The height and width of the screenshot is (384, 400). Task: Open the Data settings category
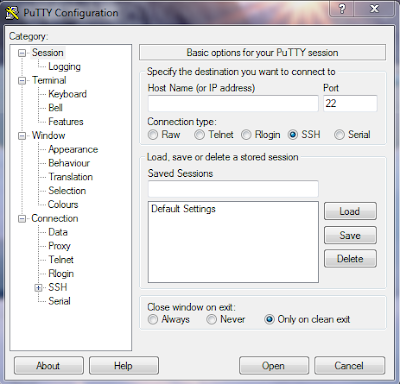pyautogui.click(x=58, y=232)
